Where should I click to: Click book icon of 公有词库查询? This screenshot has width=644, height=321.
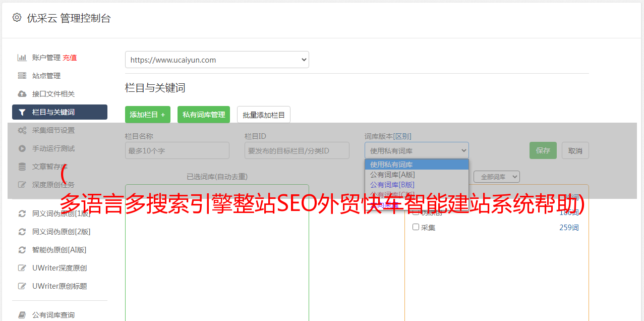(x=22, y=315)
